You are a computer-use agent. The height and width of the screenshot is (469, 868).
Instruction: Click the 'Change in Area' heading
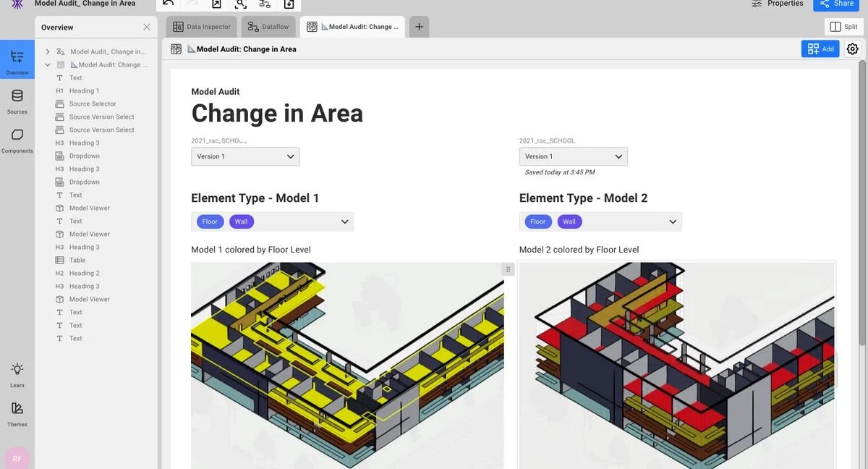pyautogui.click(x=277, y=114)
